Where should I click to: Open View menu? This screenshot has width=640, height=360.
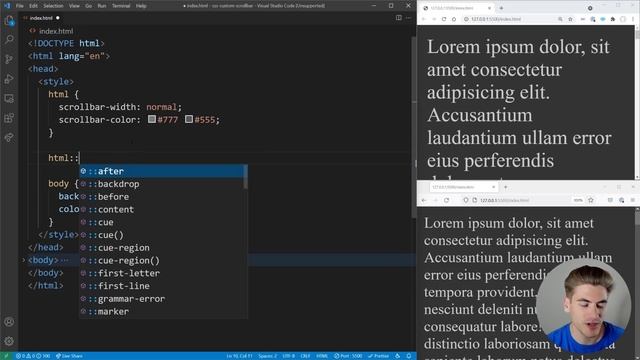point(74,6)
